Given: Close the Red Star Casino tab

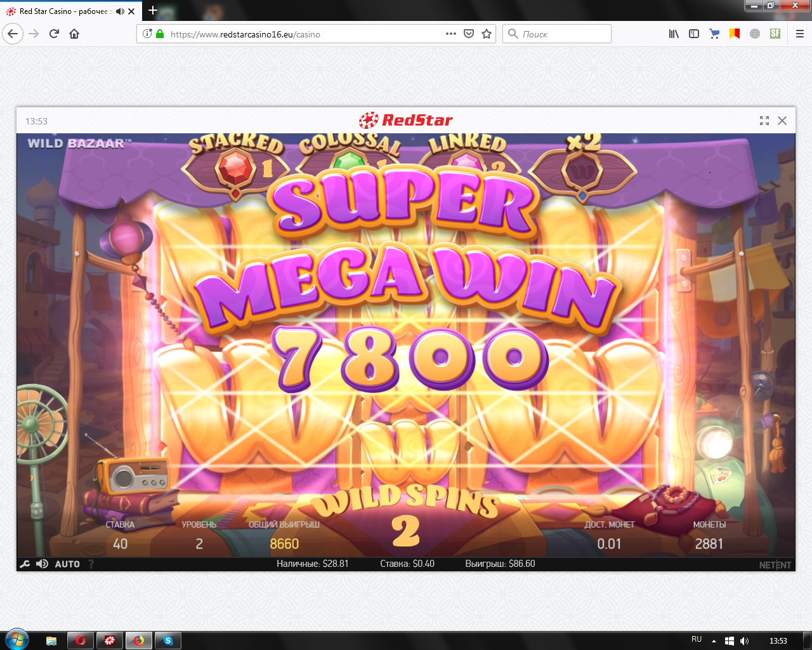Looking at the screenshot, I should [131, 11].
